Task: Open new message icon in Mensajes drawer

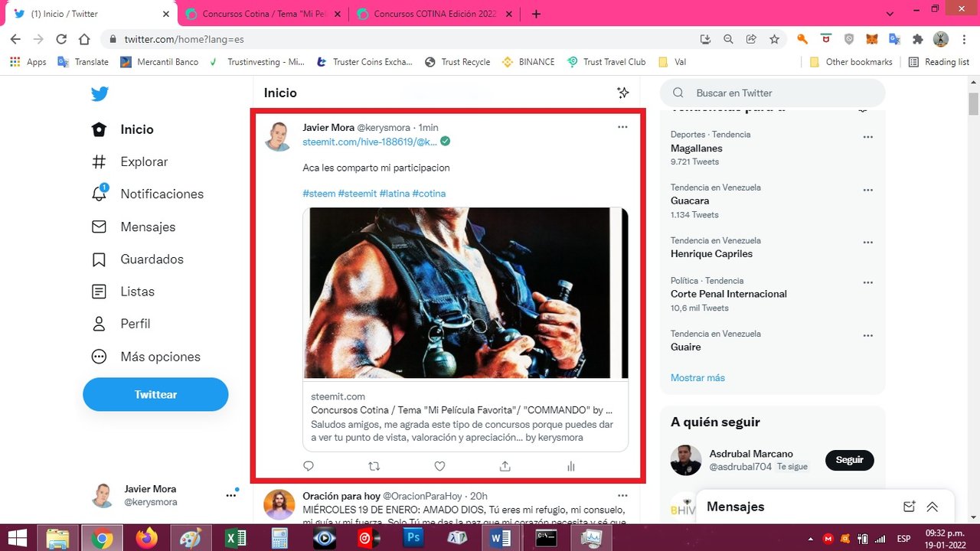Action: 909,507
